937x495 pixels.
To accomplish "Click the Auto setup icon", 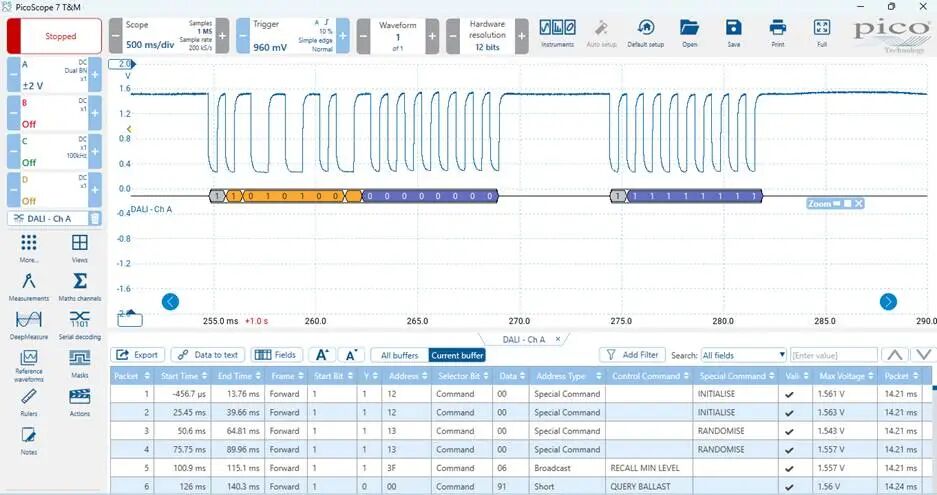I will [601, 33].
